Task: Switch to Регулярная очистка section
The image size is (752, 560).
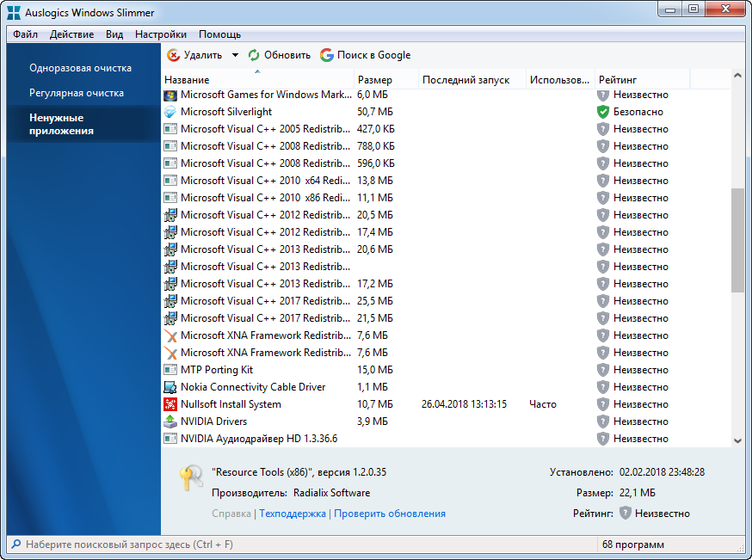Action: tap(77, 93)
